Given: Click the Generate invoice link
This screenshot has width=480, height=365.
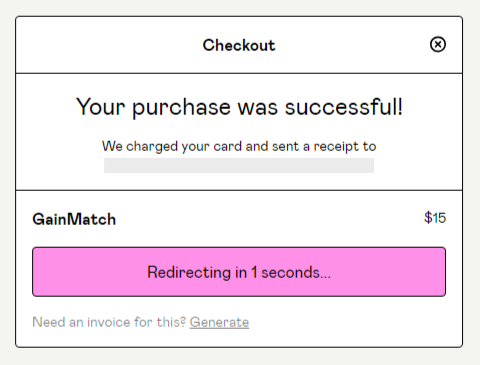Looking at the screenshot, I should tap(219, 322).
